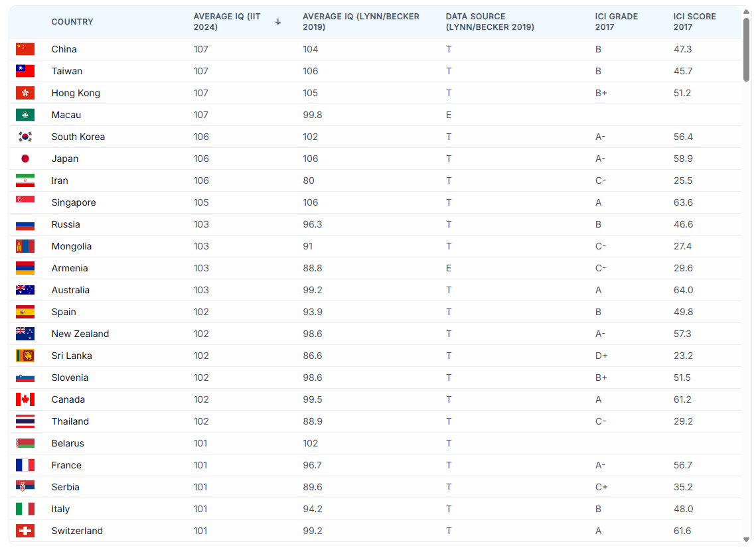The height and width of the screenshot is (548, 756).
Task: Select the country name Switzerland
Action: tap(77, 531)
